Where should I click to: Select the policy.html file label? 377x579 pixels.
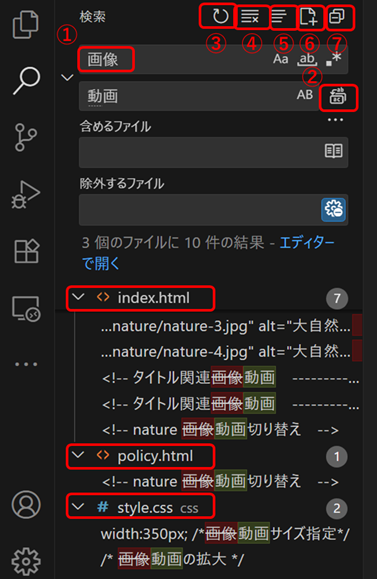pyautogui.click(x=155, y=456)
